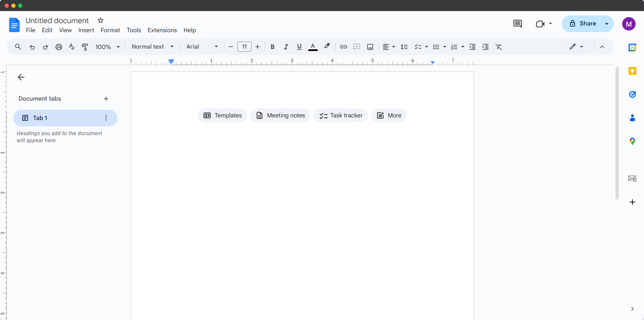Click the Share button
Screen dimensions: 644x320
584,24
